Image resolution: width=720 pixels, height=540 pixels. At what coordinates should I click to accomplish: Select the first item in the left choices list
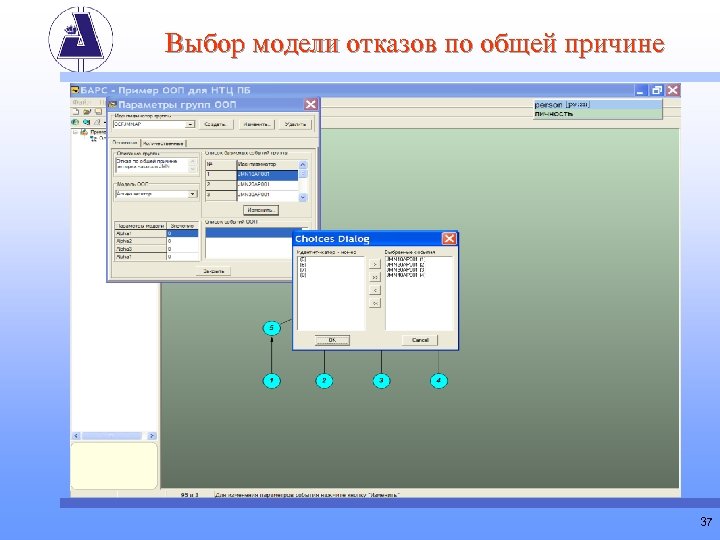click(303, 259)
